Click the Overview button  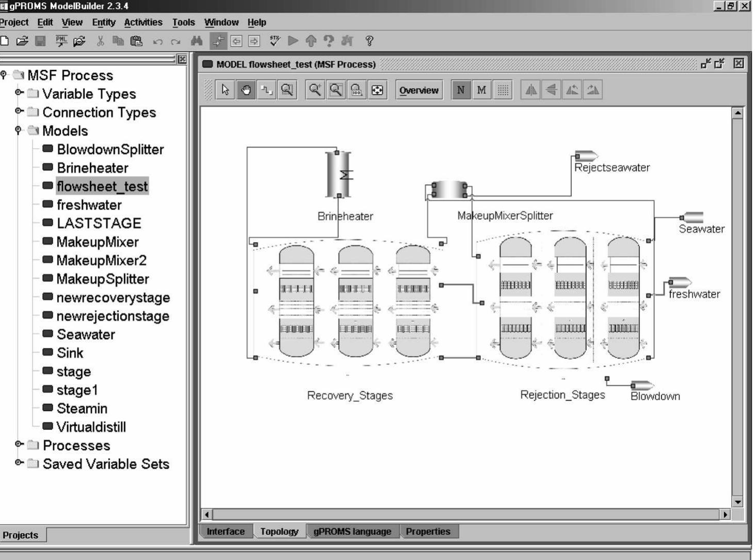[x=419, y=90]
